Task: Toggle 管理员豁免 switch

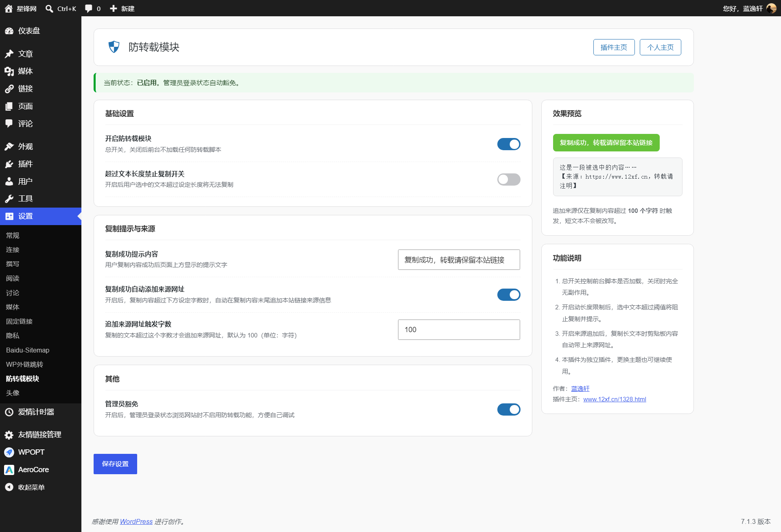Action: tap(509, 409)
